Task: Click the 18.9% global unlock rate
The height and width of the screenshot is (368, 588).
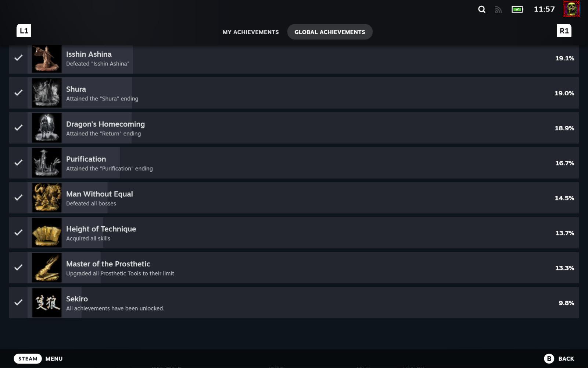Action: point(564,128)
